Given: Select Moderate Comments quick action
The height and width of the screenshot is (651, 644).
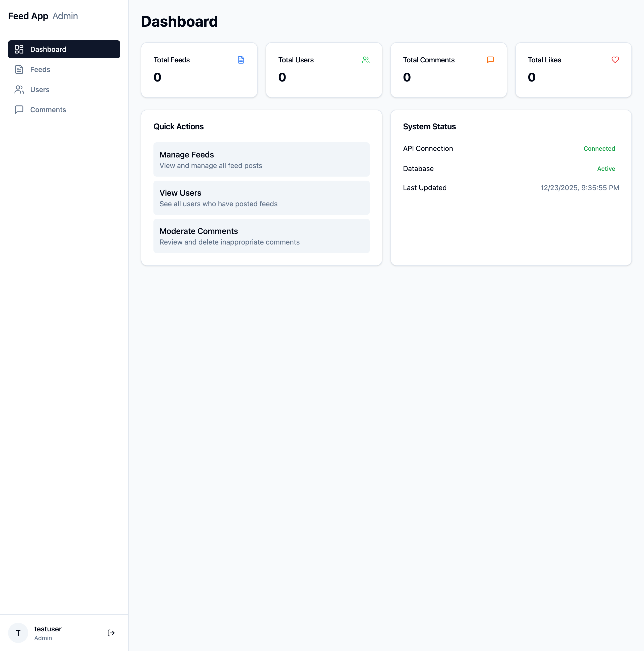Looking at the screenshot, I should tap(262, 236).
